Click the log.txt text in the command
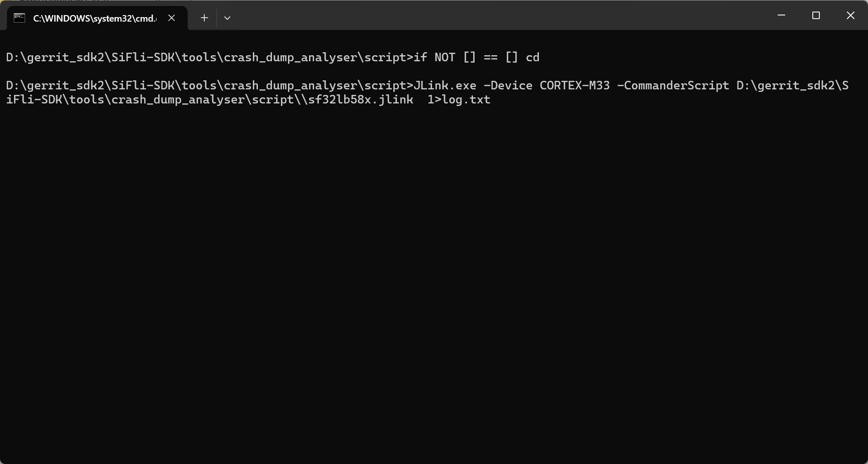 466,99
